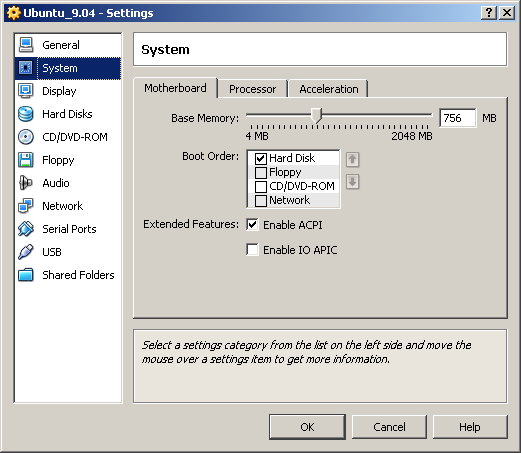This screenshot has width=521, height=453.
Task: Click the General monitor icon in sidebar
Action: click(x=26, y=45)
